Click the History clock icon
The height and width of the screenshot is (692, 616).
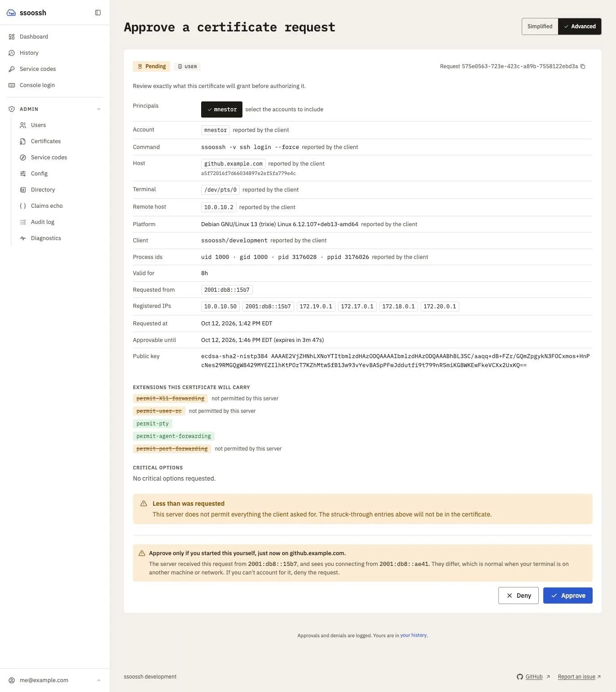[12, 53]
